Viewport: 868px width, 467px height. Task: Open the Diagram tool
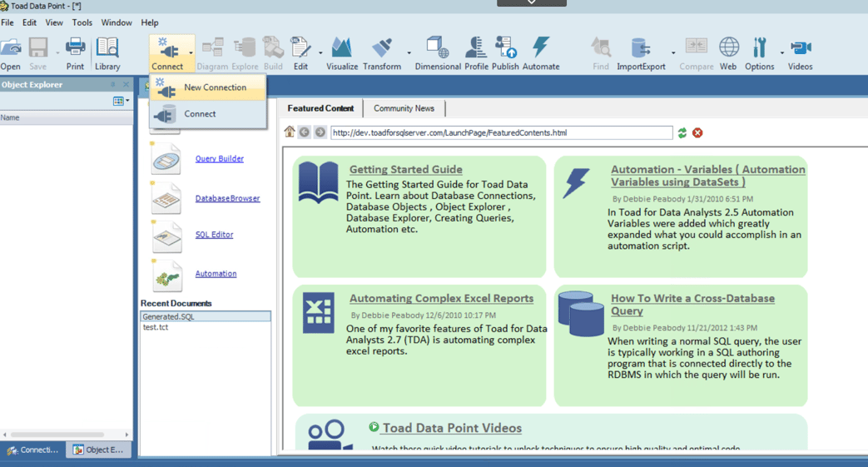(x=212, y=53)
